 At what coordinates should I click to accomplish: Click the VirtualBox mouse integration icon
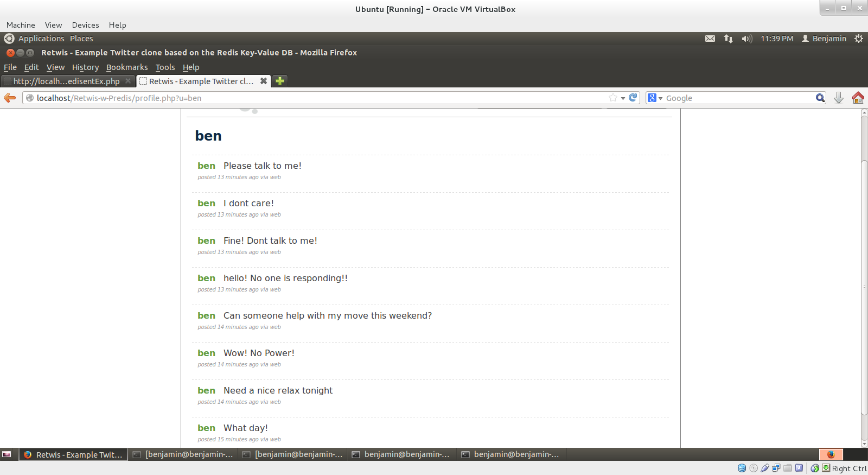point(815,468)
